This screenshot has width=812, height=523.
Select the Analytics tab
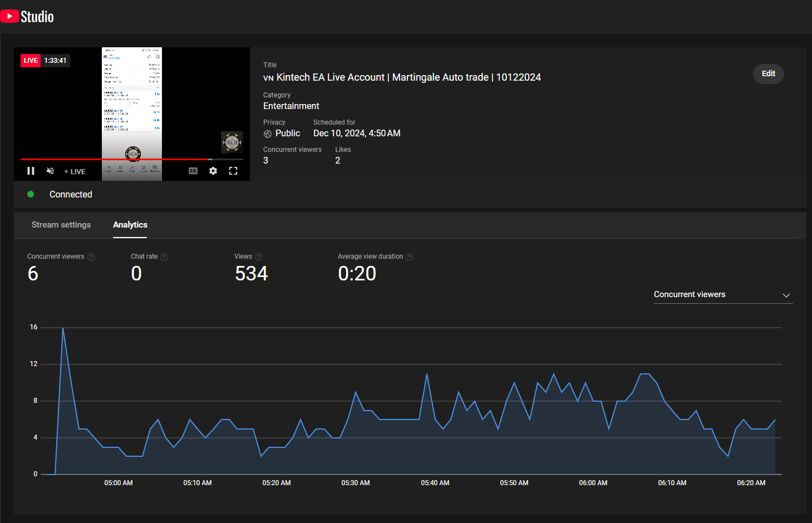[x=130, y=225]
